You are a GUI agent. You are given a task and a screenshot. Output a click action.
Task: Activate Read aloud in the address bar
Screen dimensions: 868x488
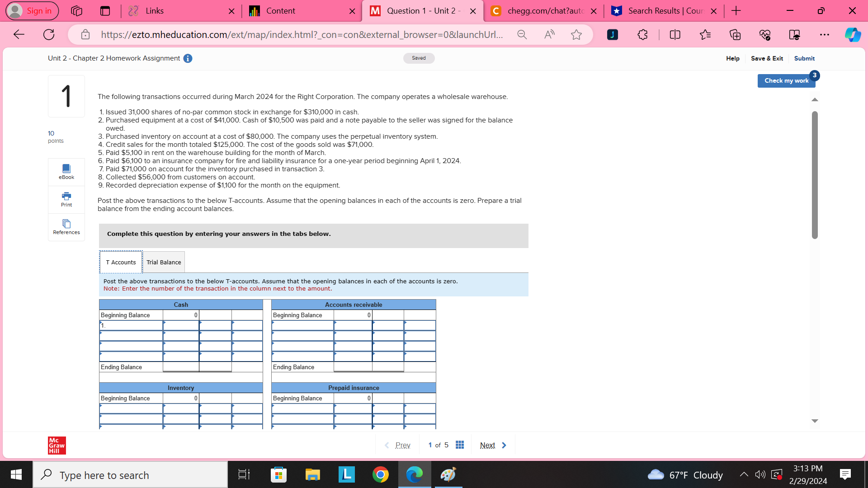(x=549, y=34)
